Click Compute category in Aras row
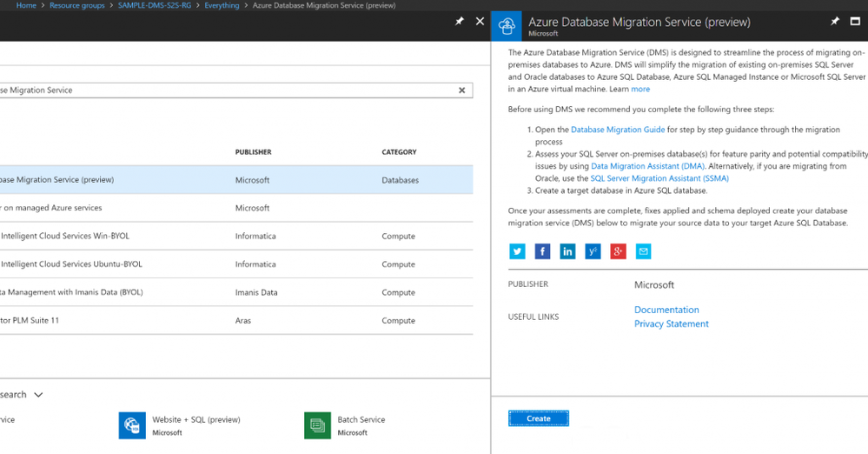Screen dimensions: 868x454 pyautogui.click(x=398, y=321)
